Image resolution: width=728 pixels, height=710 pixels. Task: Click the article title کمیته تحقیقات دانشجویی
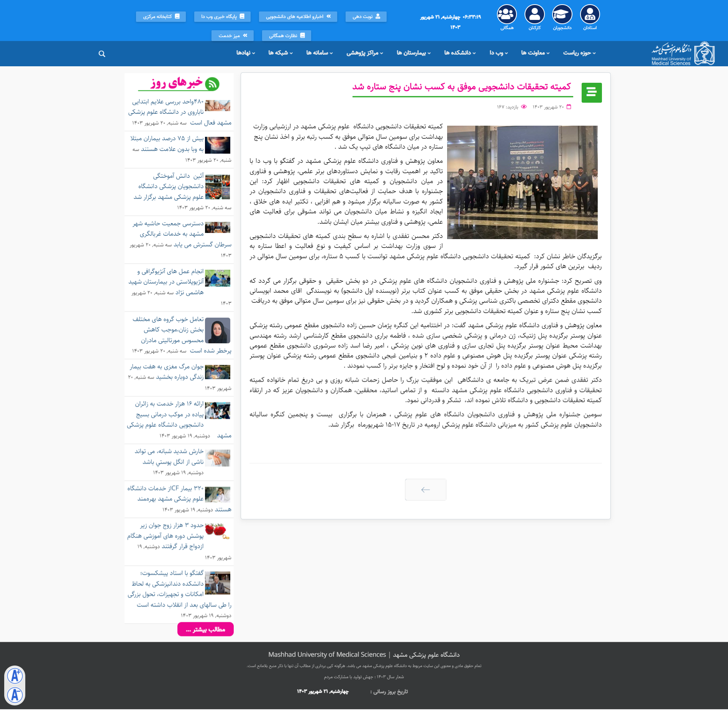462,87
